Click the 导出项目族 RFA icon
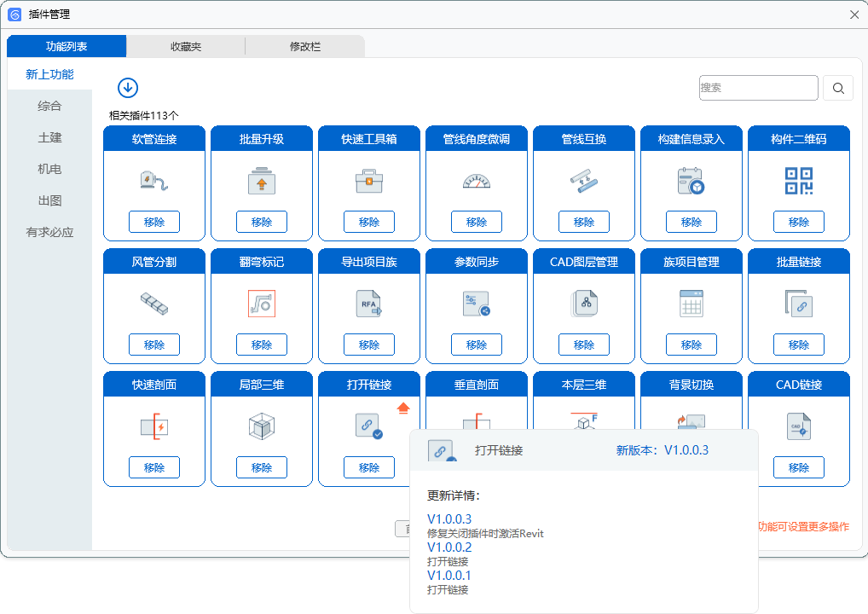This screenshot has width=868, height=614. tap(368, 304)
